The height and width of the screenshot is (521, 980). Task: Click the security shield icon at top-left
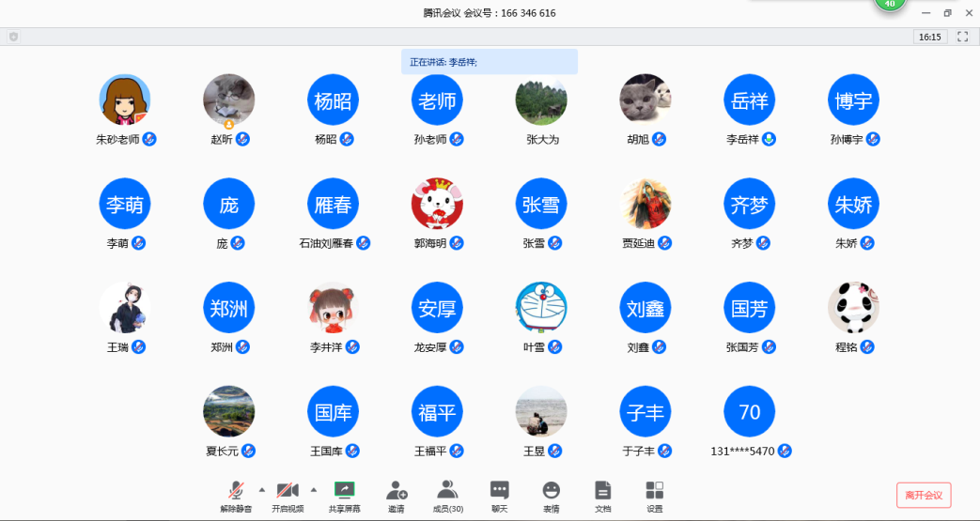point(13,37)
